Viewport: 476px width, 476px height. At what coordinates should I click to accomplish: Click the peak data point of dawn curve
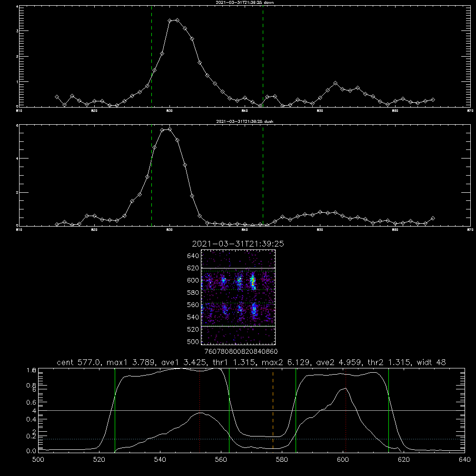177,20
